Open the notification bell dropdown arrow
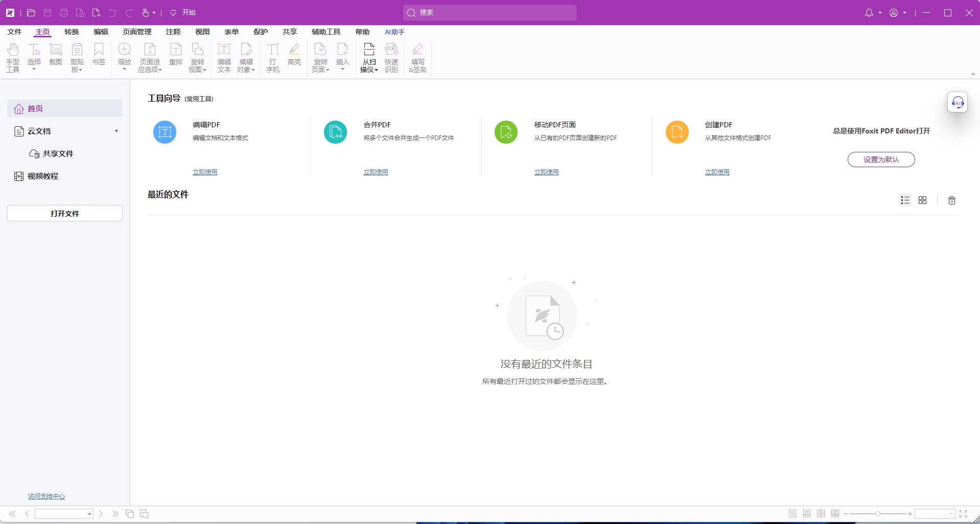Screen dimensions: 980x524 point(880,13)
